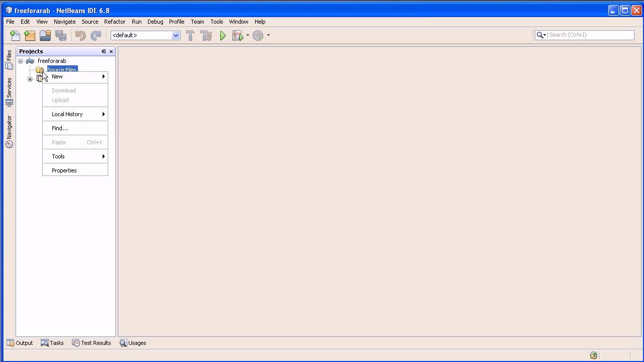Open the Usages bottom tab
The height and width of the screenshot is (362, 644).
coord(133,343)
